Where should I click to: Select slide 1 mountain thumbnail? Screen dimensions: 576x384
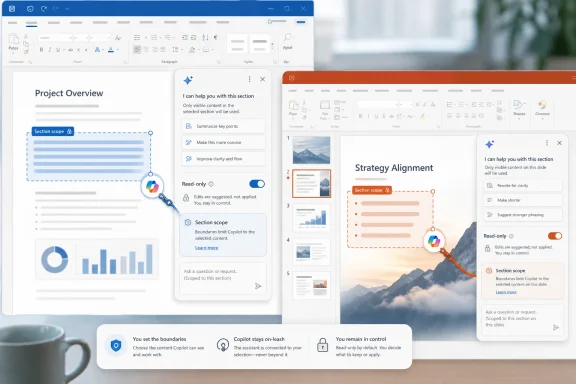[312, 150]
